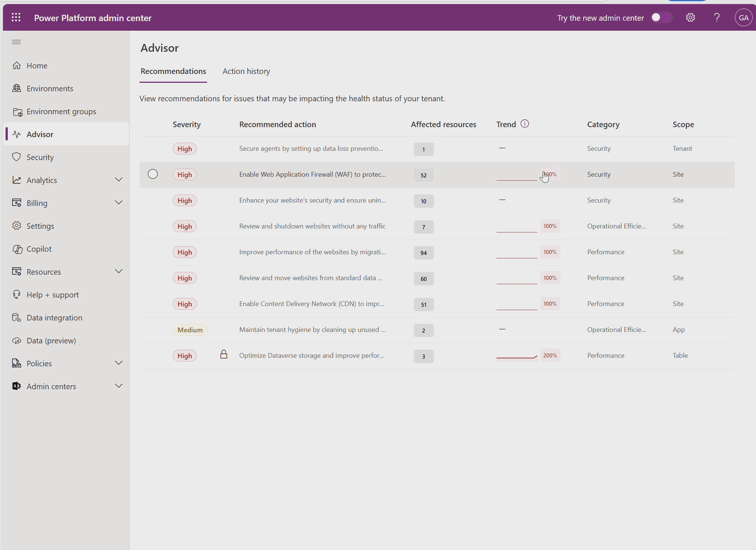Click the Trend info icon

[524, 124]
